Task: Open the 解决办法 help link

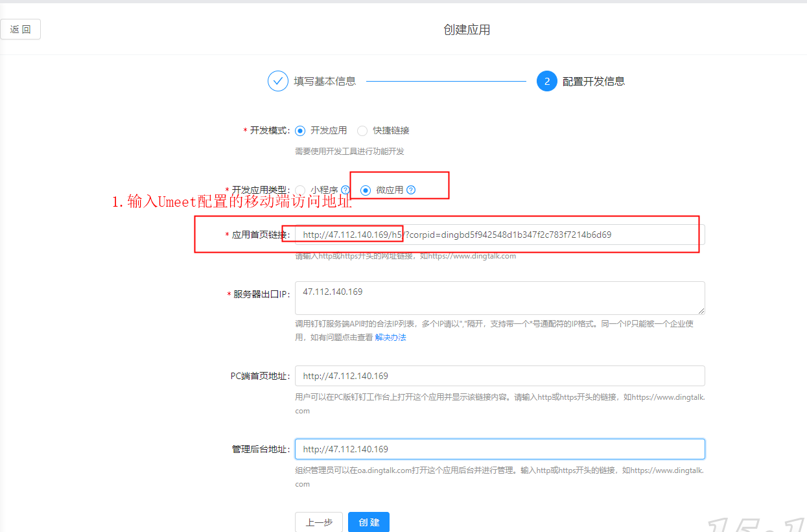Action: [x=390, y=338]
